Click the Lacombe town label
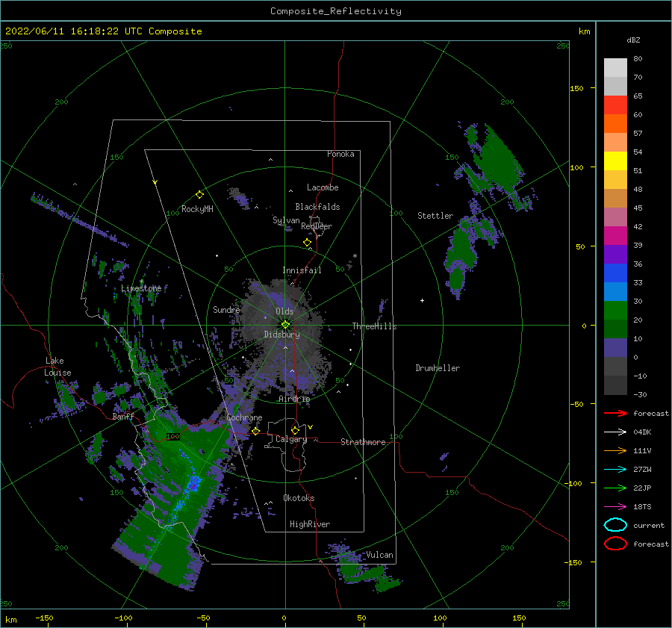Viewport: 672px width, 628px height. tap(323, 187)
